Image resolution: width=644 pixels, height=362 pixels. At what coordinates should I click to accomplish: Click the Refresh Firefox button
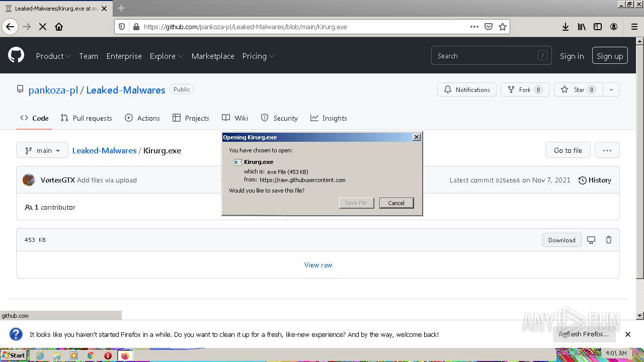pos(584,334)
